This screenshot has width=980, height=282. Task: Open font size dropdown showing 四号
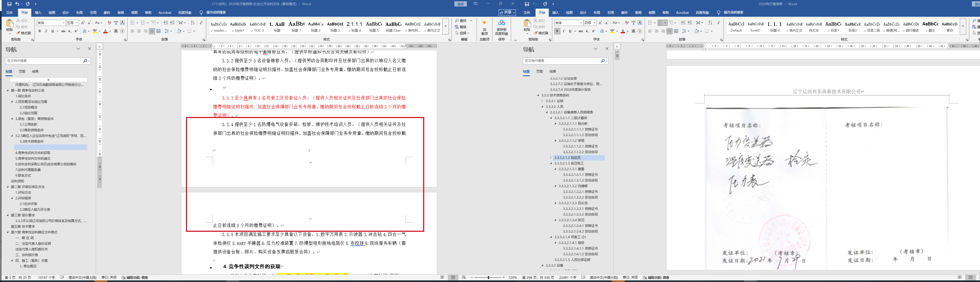(590, 23)
